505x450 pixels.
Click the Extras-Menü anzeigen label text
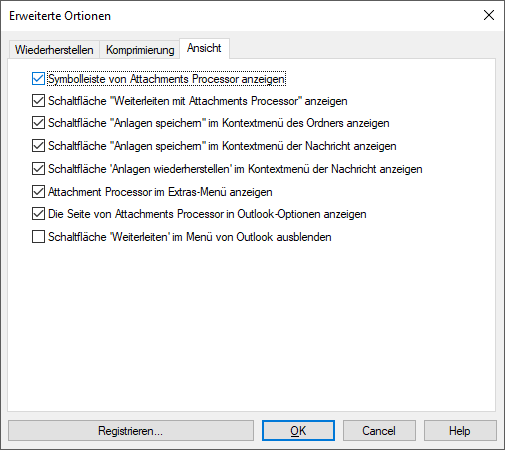(x=160, y=192)
